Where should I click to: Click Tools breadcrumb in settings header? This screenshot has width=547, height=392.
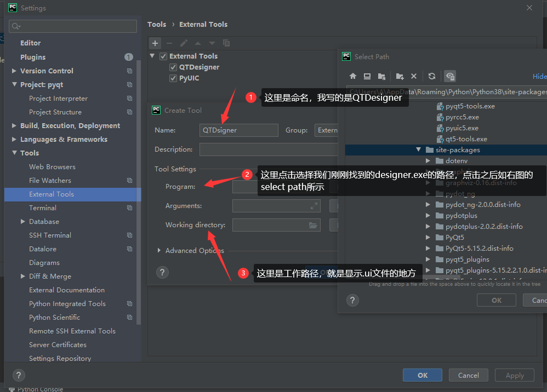click(157, 25)
